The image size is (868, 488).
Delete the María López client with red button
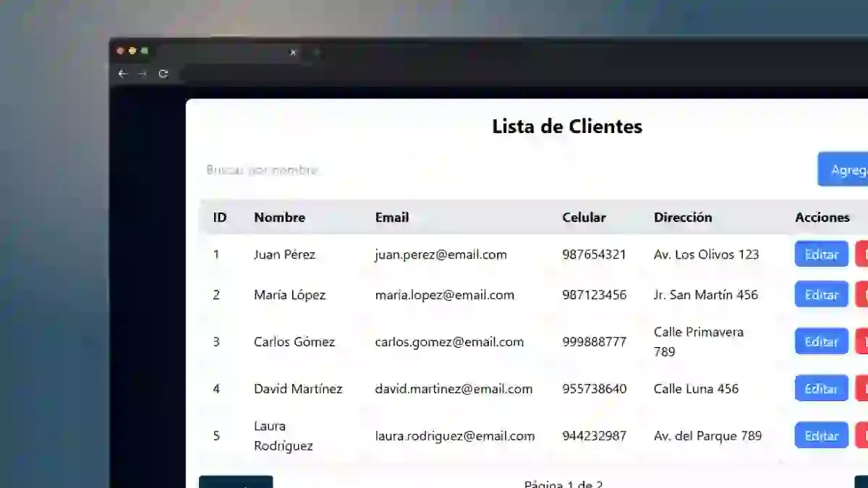861,294
